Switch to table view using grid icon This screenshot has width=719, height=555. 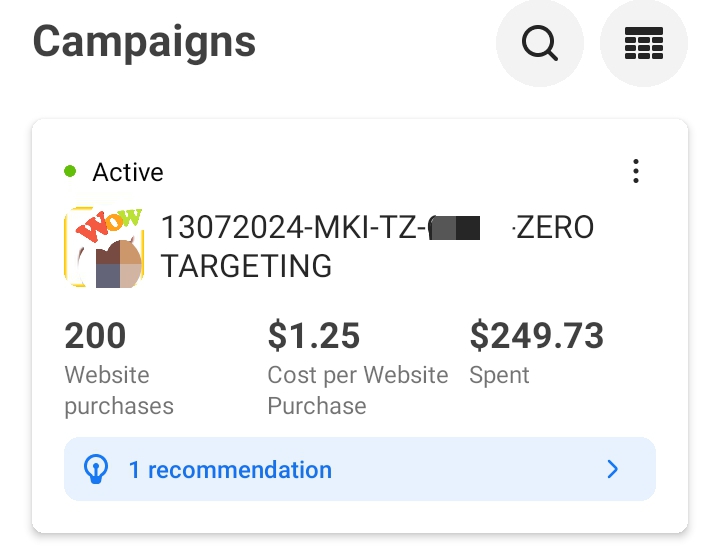click(x=644, y=43)
